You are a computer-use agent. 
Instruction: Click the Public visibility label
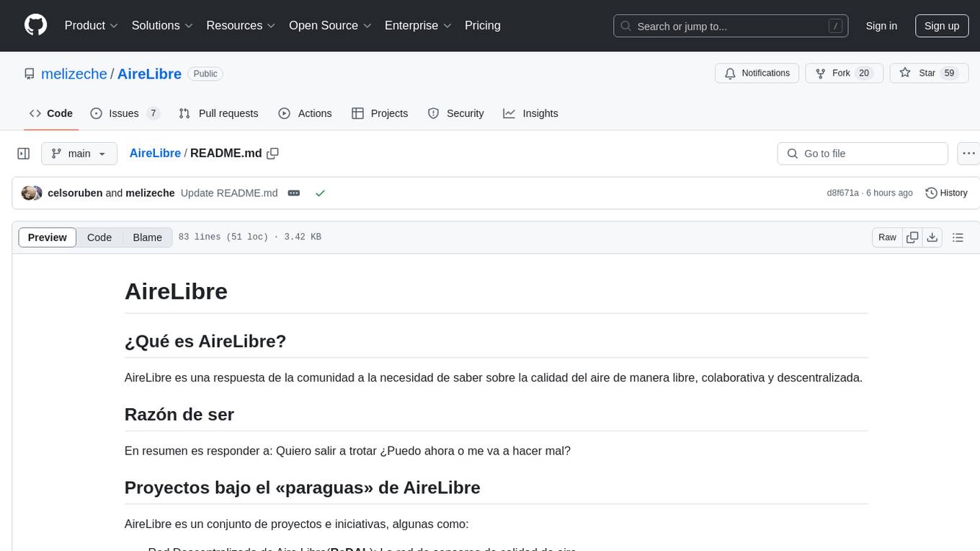(205, 74)
